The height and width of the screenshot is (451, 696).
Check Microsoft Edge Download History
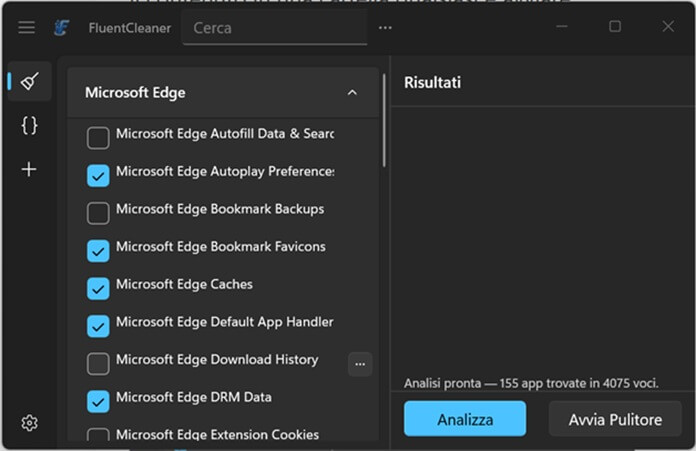pyautogui.click(x=98, y=364)
